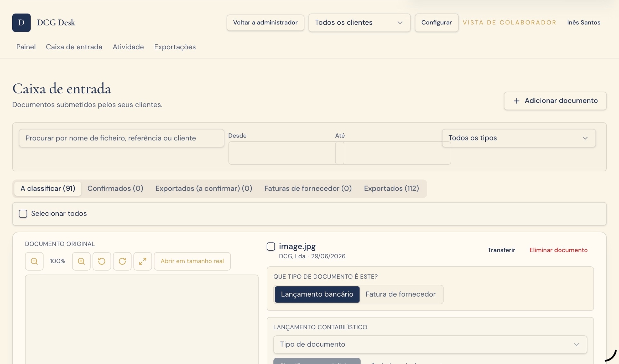This screenshot has width=619, height=364.
Task: Open the Tipo de documento dropdown
Action: [x=430, y=344]
